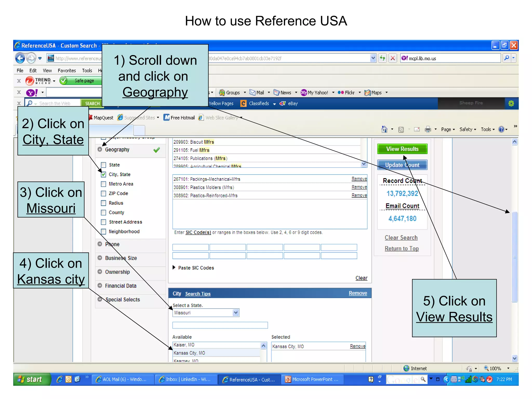This screenshot has width=532, height=399.
Task: Expand the Business Size section
Action: 121,258
